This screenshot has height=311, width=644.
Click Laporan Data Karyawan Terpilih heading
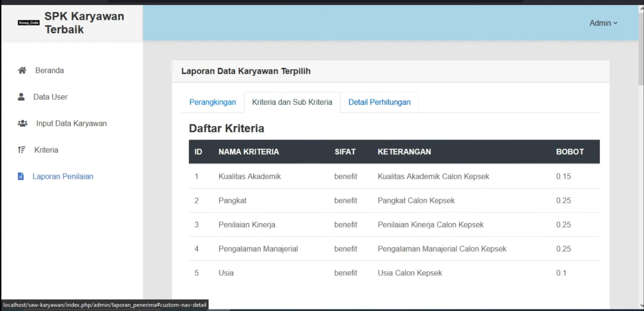click(246, 71)
